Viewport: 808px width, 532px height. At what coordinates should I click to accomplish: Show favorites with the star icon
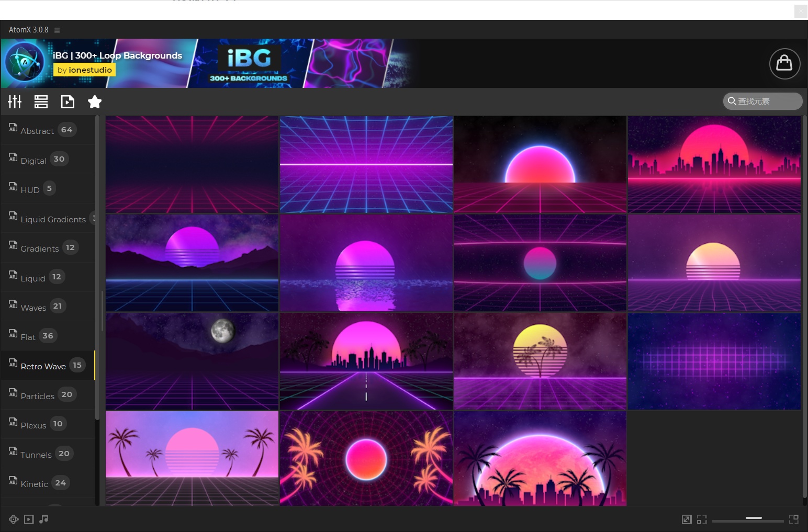pyautogui.click(x=95, y=101)
